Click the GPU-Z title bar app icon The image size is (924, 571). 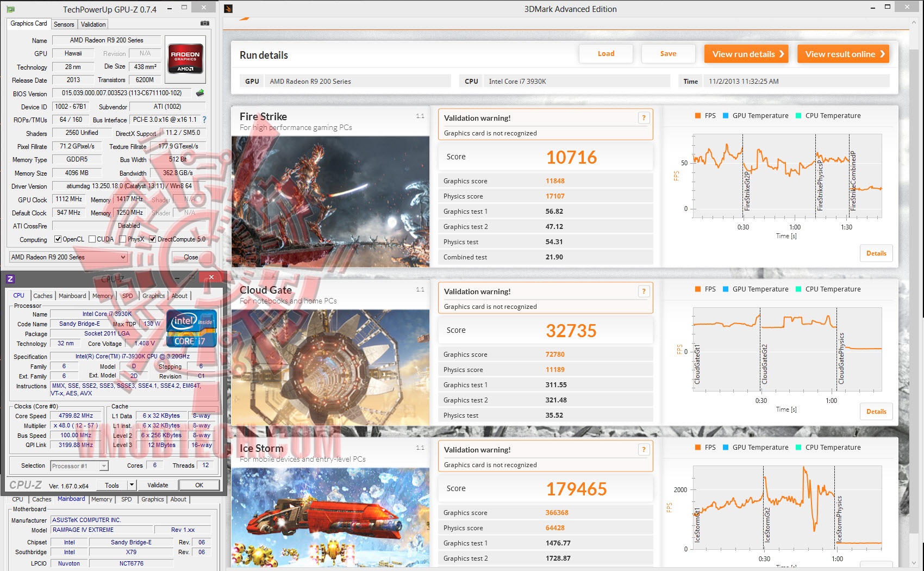[x=11, y=9]
